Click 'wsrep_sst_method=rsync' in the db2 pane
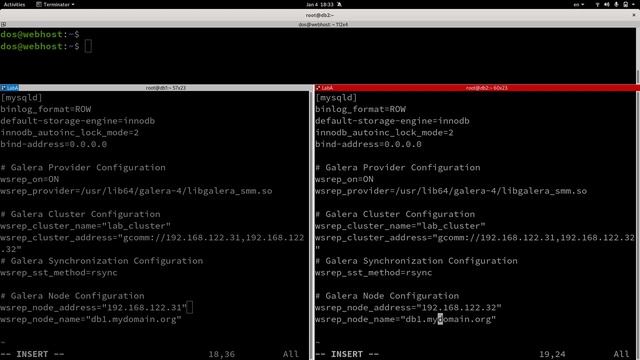Viewport: 640px width, 360px height. (373, 273)
